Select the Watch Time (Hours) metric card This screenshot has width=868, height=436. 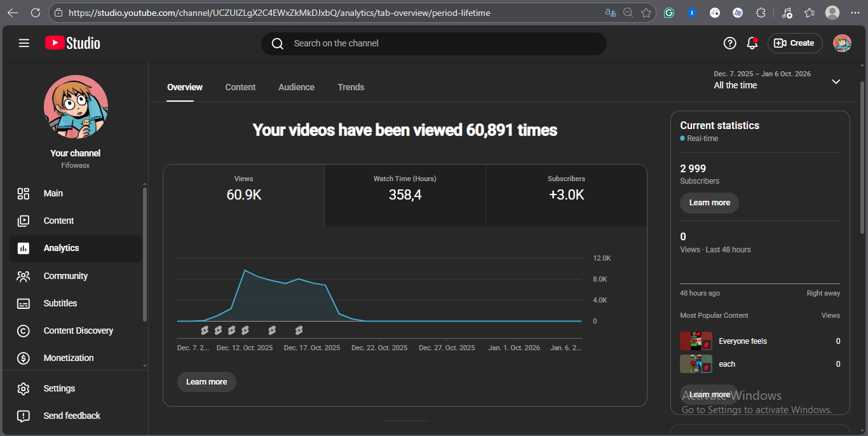(x=405, y=195)
